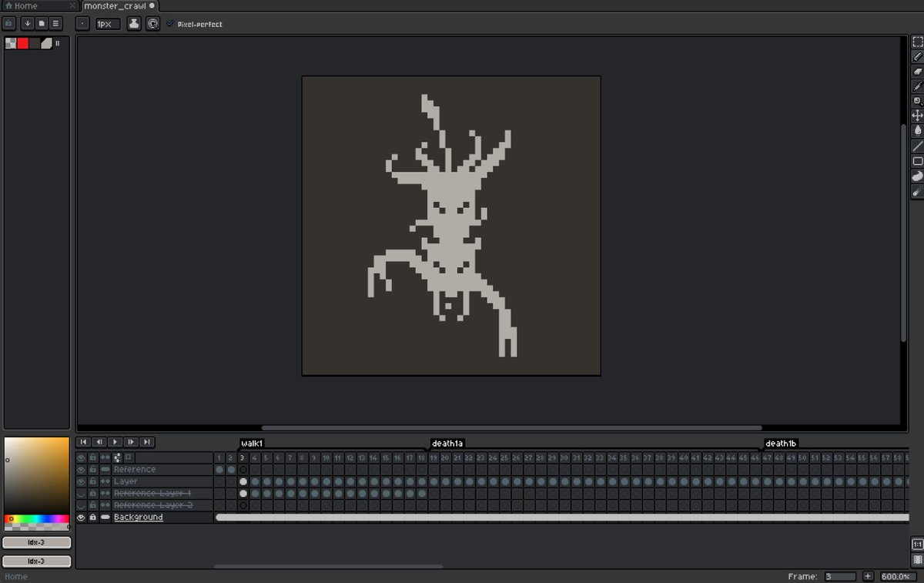Play the animation
This screenshot has width=924, height=583.
[x=115, y=442]
